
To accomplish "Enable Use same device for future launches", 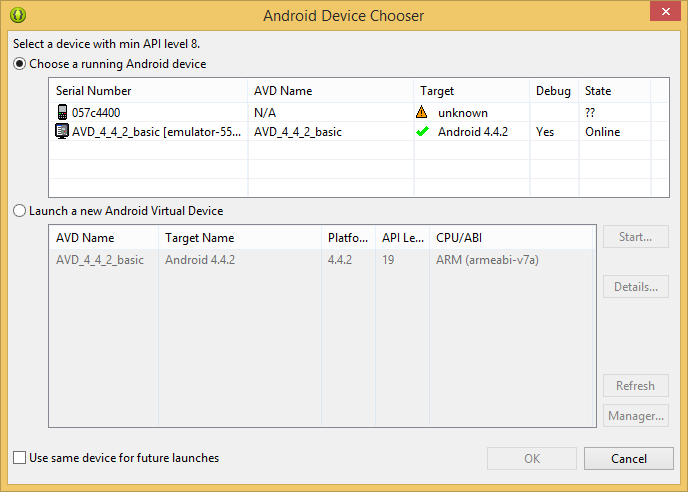I will pos(20,458).
